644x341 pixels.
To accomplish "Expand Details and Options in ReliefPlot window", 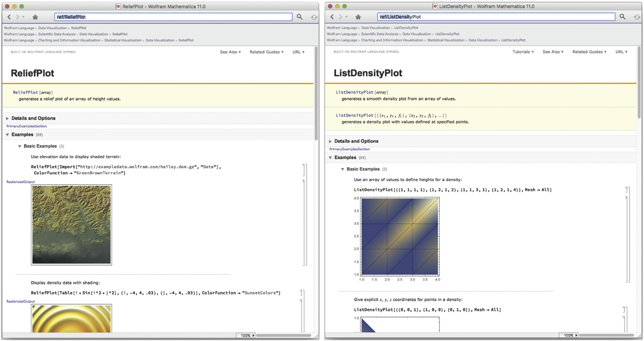I will (8, 118).
